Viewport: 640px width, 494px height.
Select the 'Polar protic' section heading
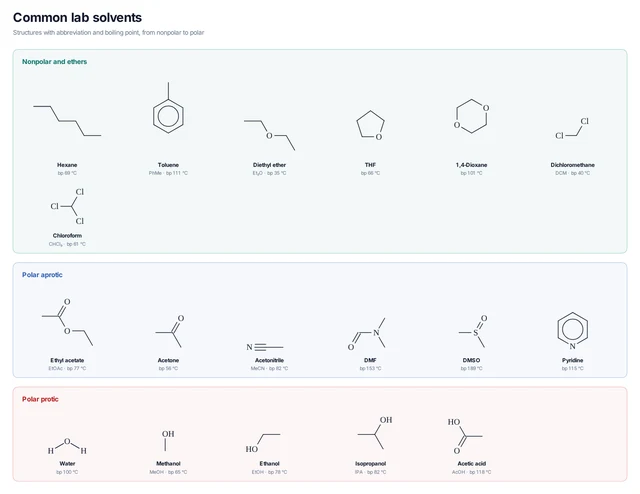pos(40,399)
